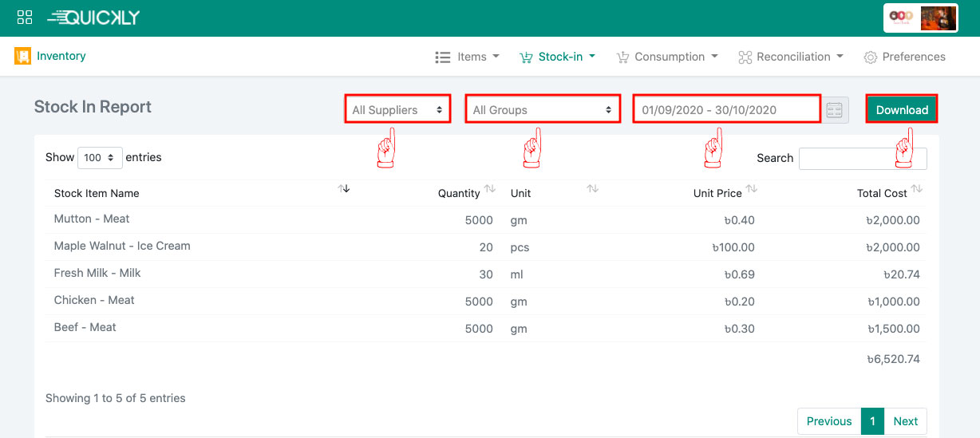
Task: Expand the Consumption menu
Action: pos(667,57)
